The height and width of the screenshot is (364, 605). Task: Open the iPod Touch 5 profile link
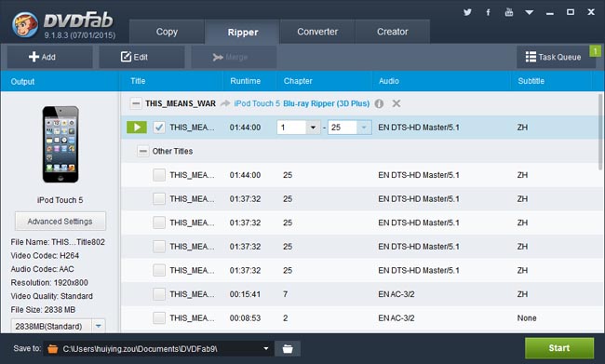[x=257, y=103]
